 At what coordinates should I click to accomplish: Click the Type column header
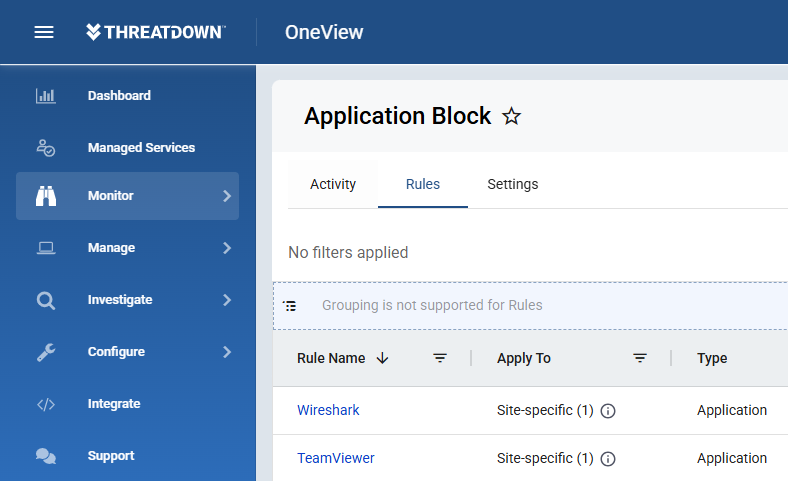click(x=712, y=358)
